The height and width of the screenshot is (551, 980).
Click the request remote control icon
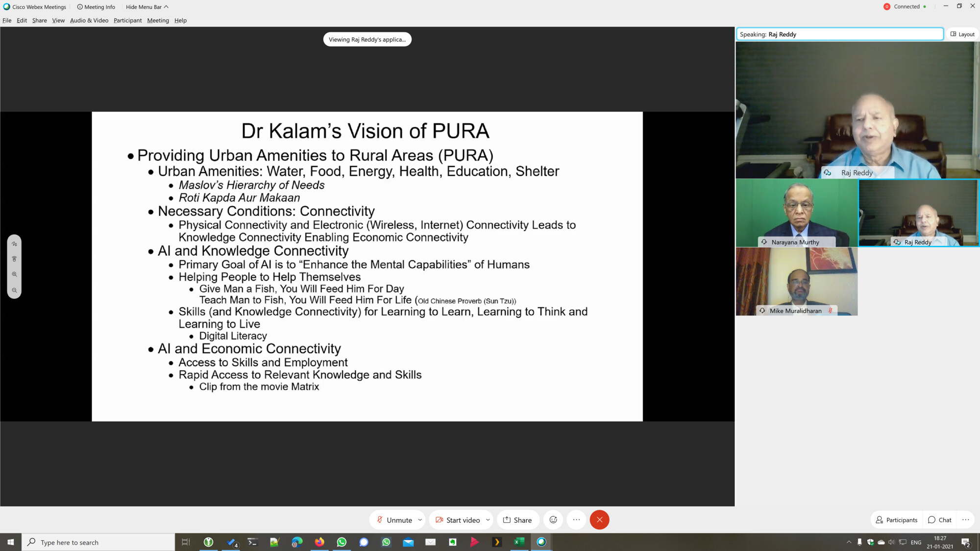coord(14,259)
